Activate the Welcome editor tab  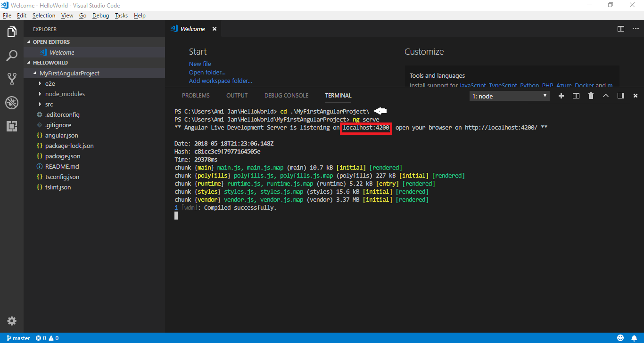pyautogui.click(x=193, y=29)
